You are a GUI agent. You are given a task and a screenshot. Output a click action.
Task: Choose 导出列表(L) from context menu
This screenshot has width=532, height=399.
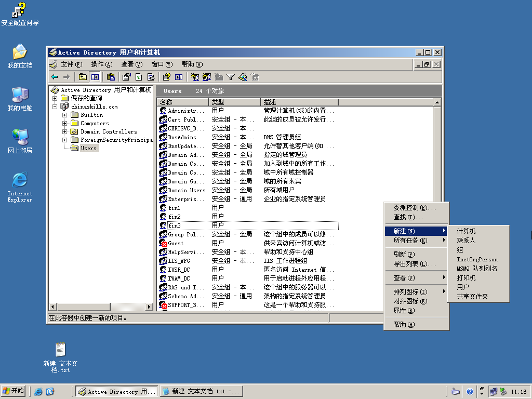click(416, 264)
